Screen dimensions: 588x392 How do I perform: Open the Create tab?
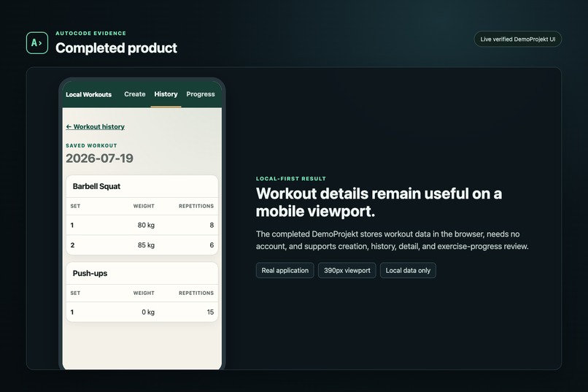click(x=135, y=94)
